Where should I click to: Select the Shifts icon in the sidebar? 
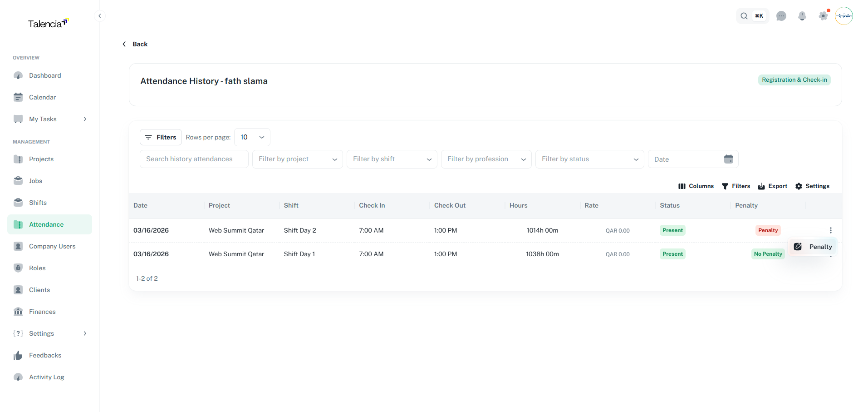[18, 203]
